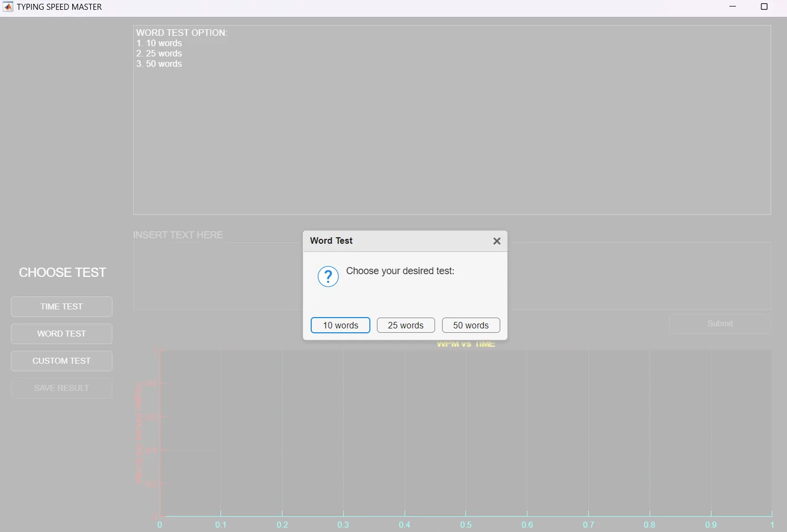
Task: Click the '1. 10 words' text line
Action: (x=159, y=43)
